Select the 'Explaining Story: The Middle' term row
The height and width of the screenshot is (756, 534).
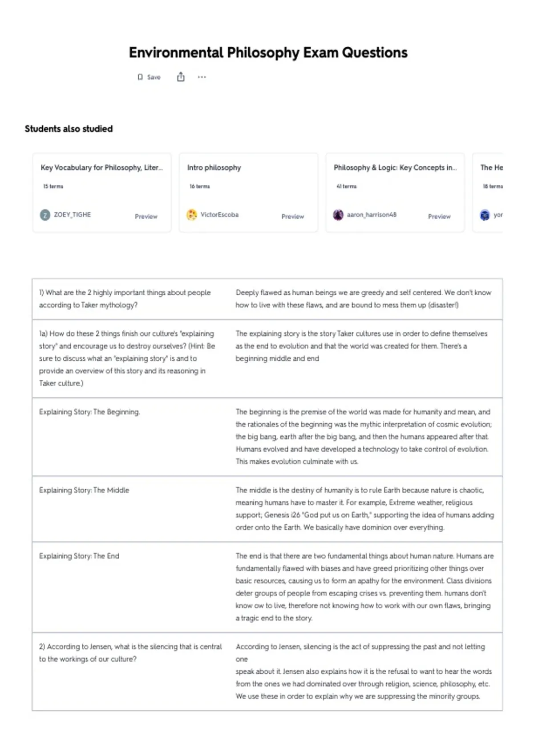267,509
